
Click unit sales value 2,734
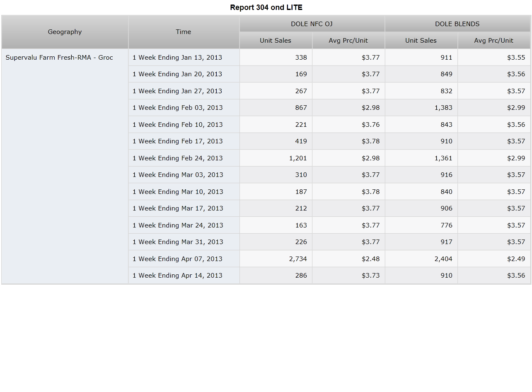point(276,259)
